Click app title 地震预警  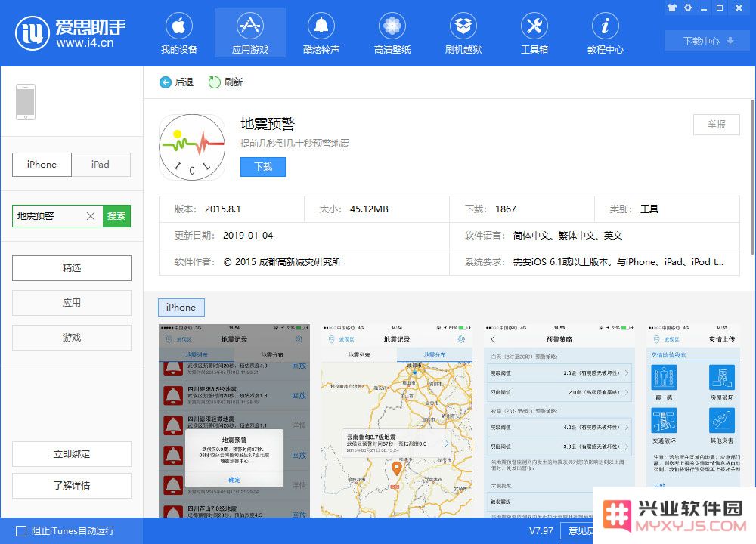point(268,124)
